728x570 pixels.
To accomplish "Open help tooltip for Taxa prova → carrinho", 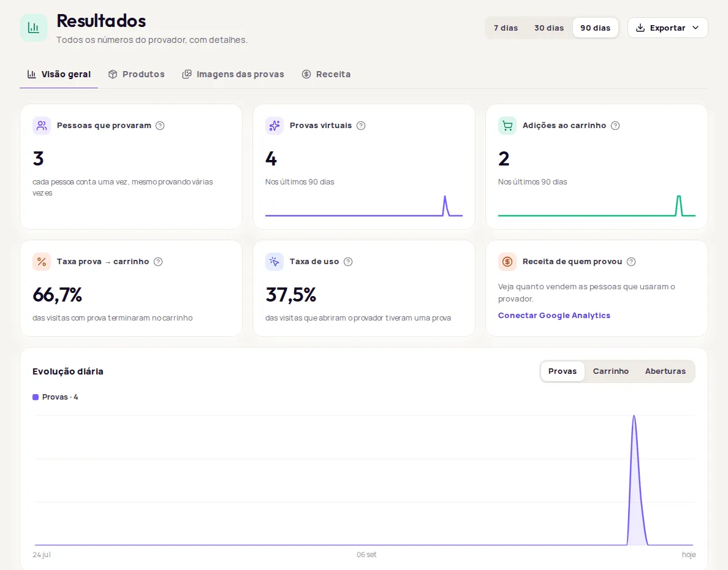I will [158, 262].
